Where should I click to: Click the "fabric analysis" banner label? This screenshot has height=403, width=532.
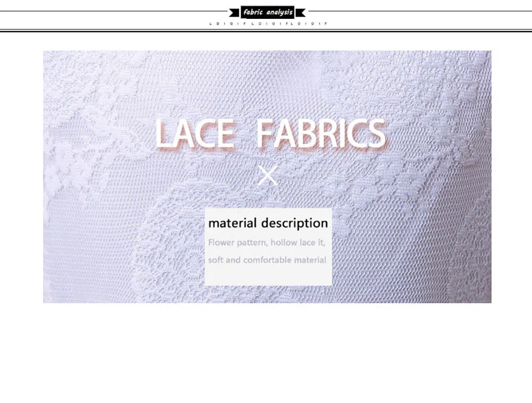click(268, 12)
